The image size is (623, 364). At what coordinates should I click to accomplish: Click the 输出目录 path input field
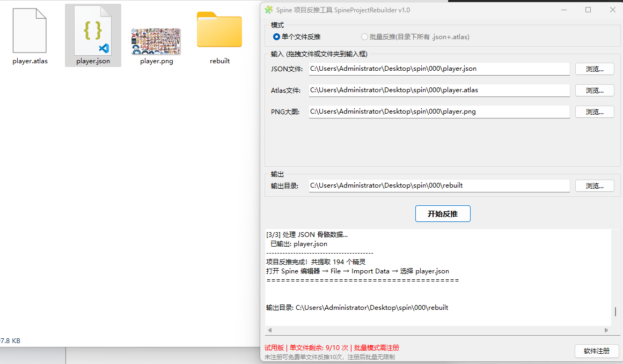[439, 185]
